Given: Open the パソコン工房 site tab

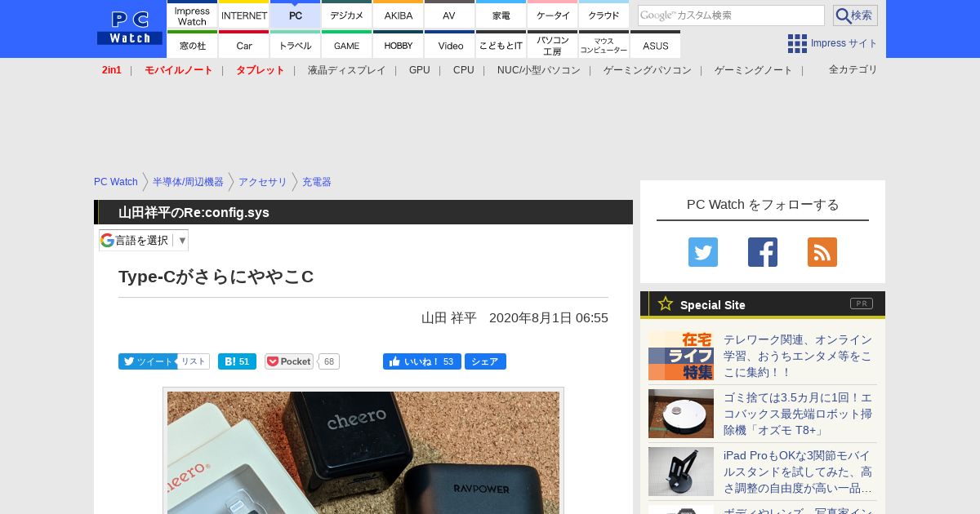Looking at the screenshot, I should coord(553,44).
